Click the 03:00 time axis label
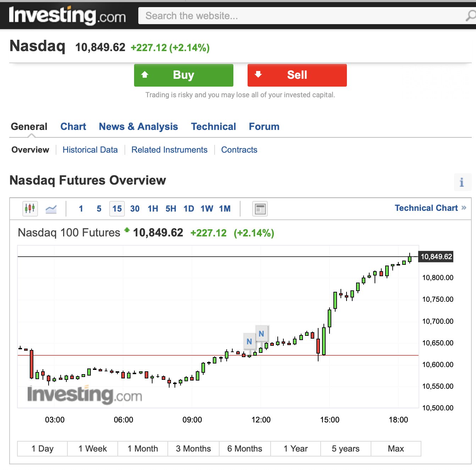Image resolution: width=476 pixels, height=470 pixels. 55,420
